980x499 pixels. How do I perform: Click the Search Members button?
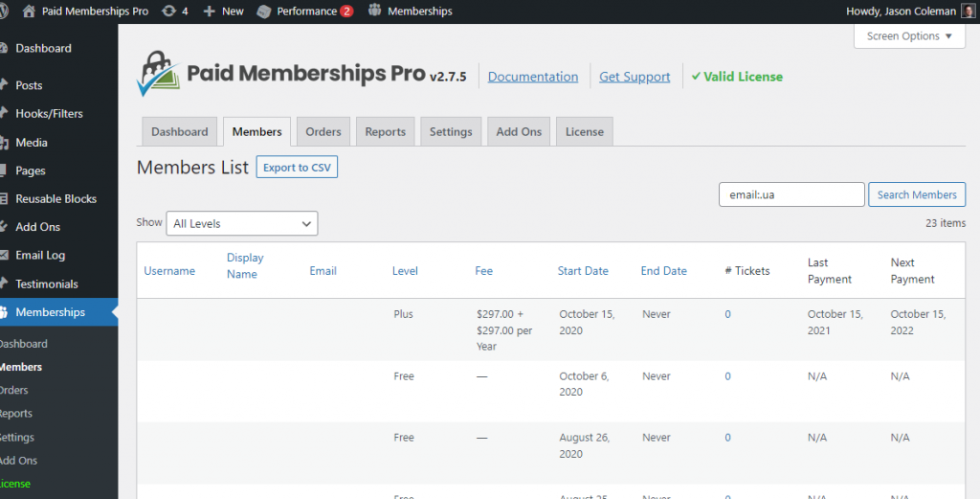917,194
